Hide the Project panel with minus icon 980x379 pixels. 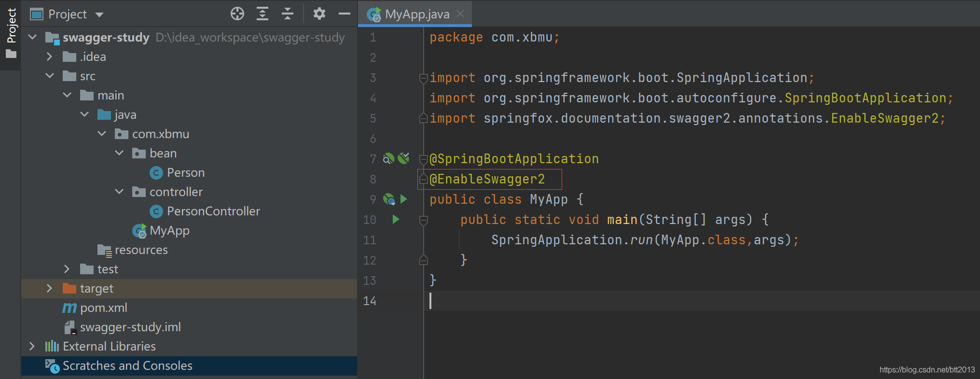point(344,14)
